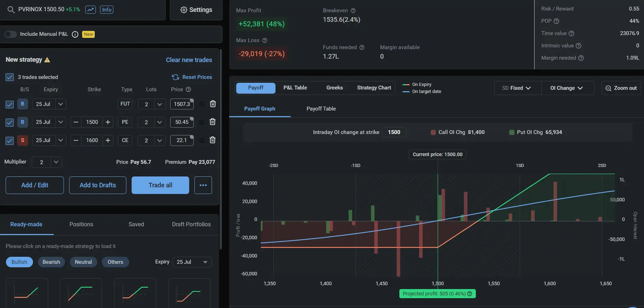Switch type CE on the 1600 row

point(125,140)
